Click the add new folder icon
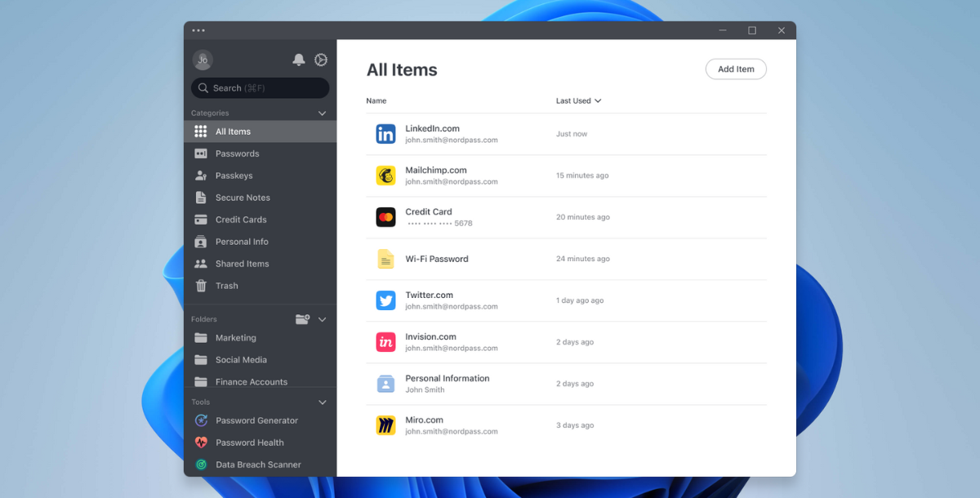 pos(302,319)
